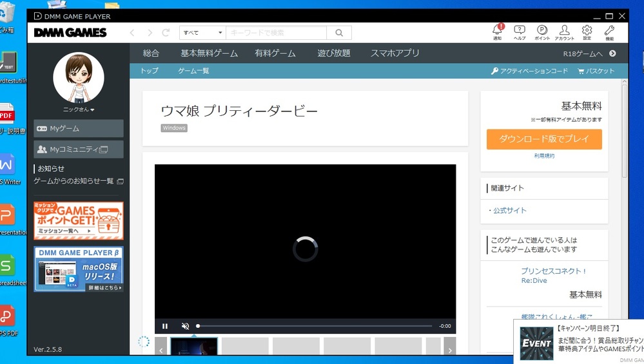Switch to the 基本無料ゲーム tab

coord(209,53)
